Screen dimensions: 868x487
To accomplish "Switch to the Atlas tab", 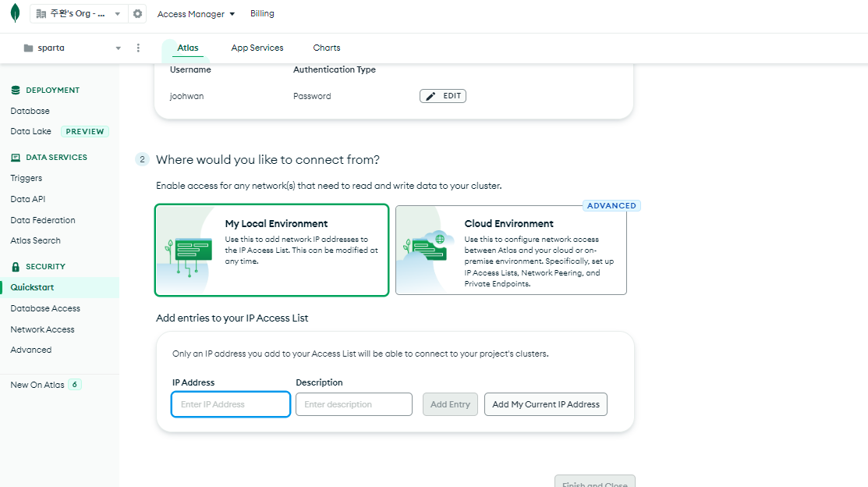I will tap(188, 48).
